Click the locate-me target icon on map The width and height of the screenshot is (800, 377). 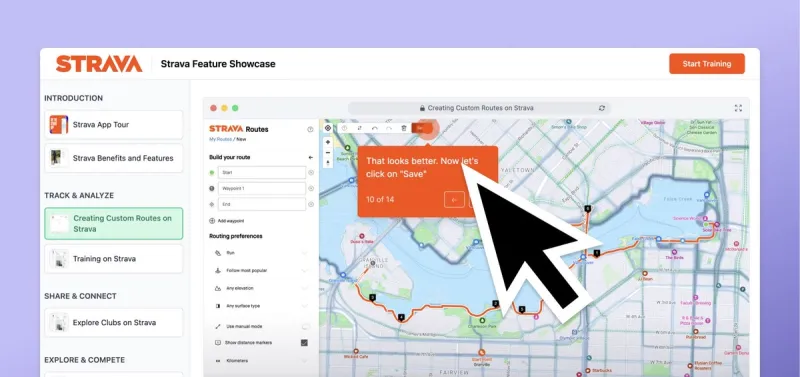coord(328,128)
